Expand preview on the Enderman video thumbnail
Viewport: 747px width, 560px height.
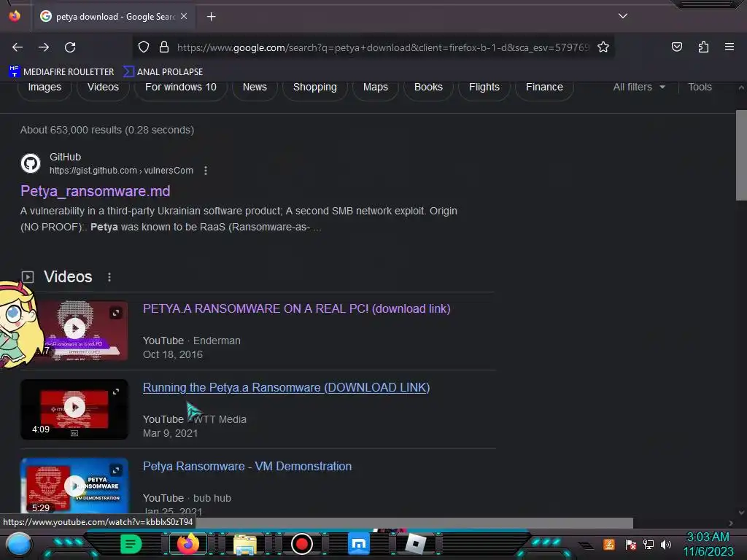tap(116, 313)
